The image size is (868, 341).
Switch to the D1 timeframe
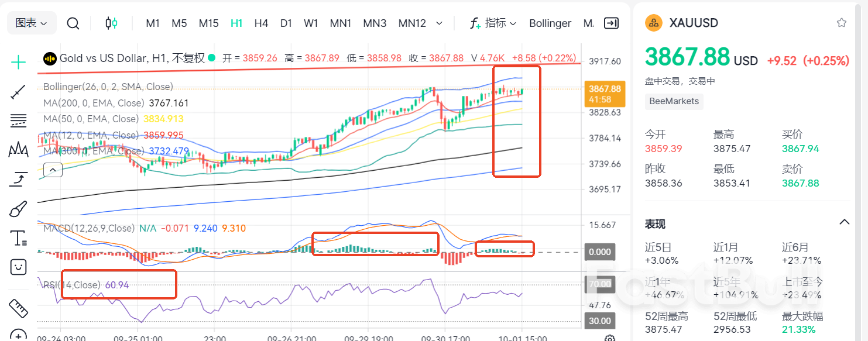(286, 23)
